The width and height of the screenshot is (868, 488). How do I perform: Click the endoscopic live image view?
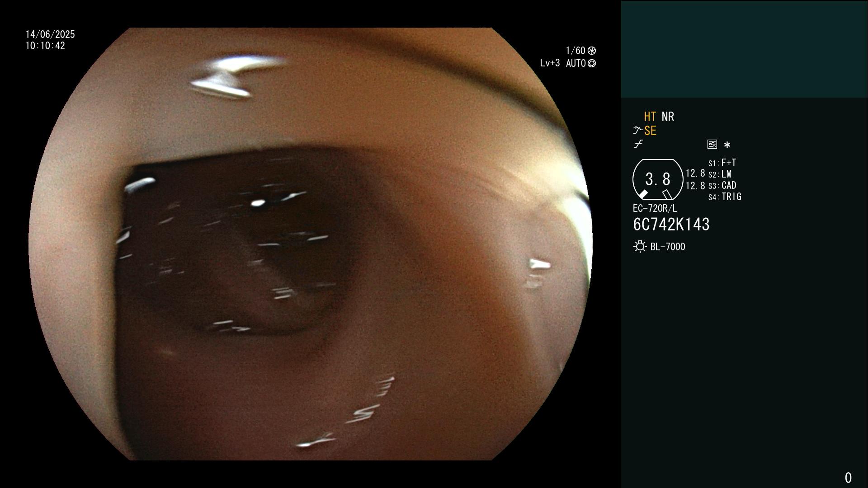[311, 244]
